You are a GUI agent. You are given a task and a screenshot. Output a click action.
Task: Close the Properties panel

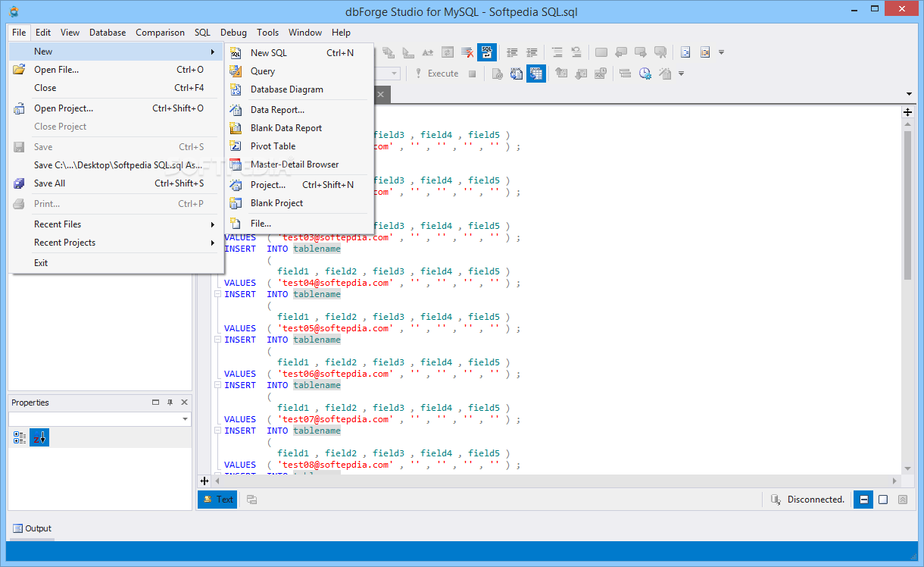click(184, 403)
